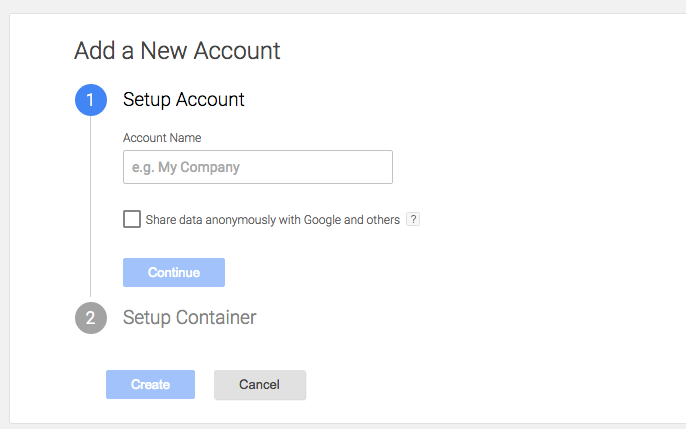The image size is (686, 429).
Task: Enable the Share data anonymously checkbox
Action: (x=132, y=219)
